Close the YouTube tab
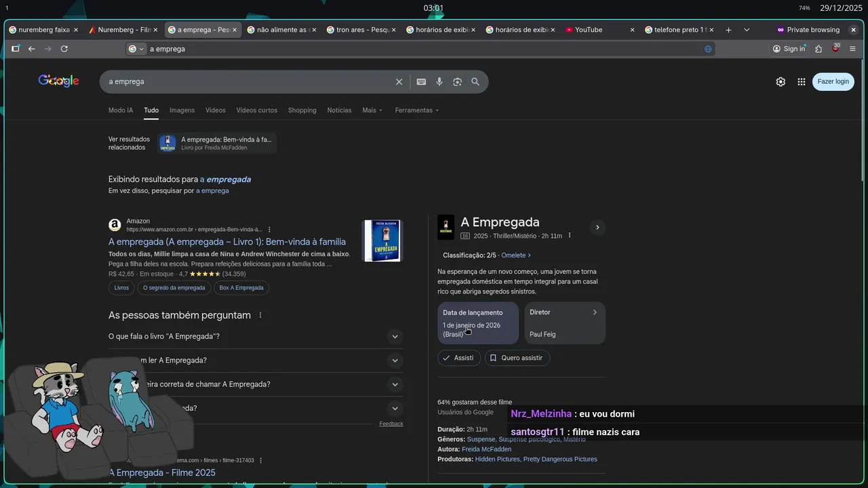Image resolution: width=868 pixels, height=488 pixels. click(632, 30)
